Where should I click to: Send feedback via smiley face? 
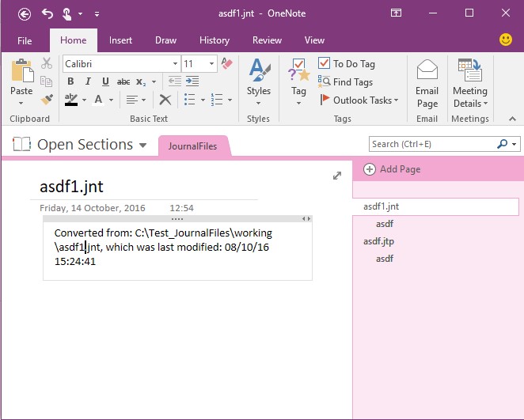506,40
